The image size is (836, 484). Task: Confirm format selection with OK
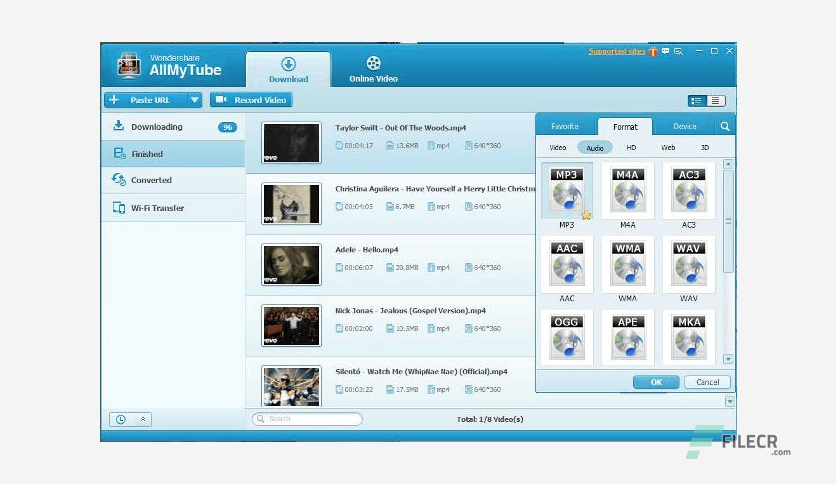(656, 382)
